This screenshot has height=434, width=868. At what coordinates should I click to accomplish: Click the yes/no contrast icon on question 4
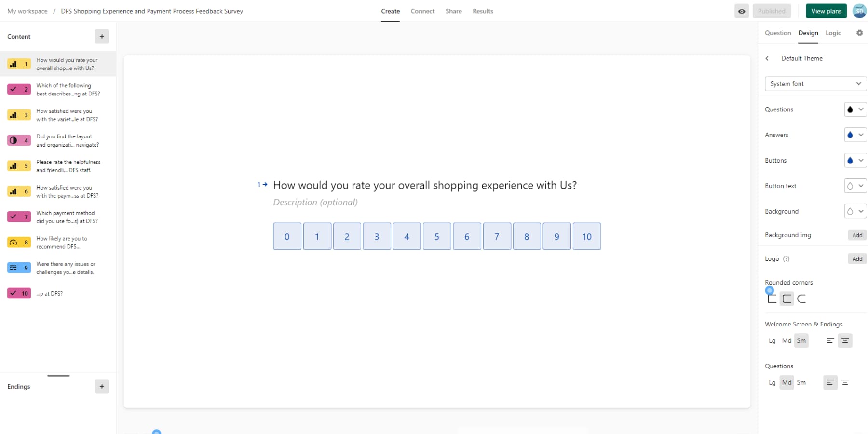[14, 140]
